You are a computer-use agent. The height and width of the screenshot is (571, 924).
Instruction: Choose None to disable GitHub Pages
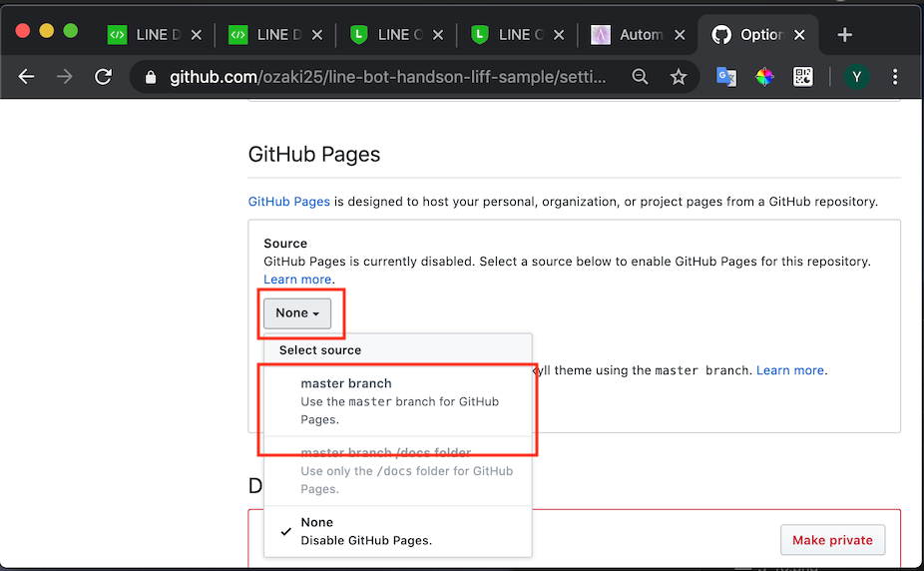pyautogui.click(x=398, y=531)
